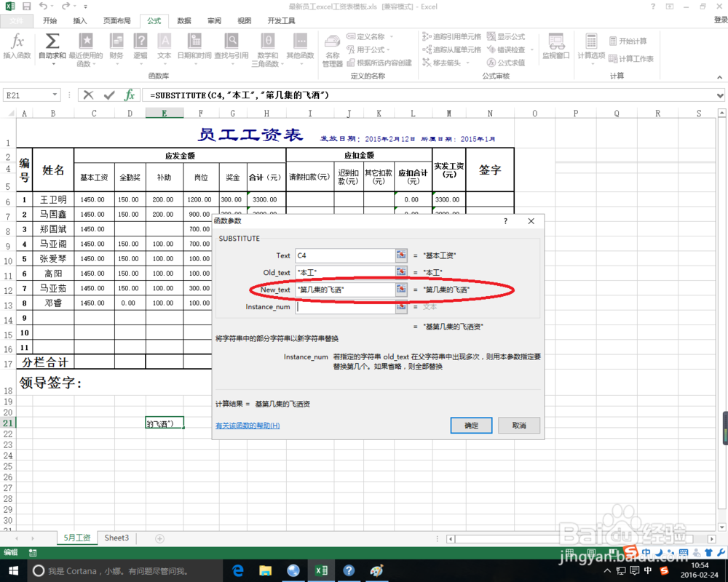This screenshot has width=728, height=582.
Task: Click the dialog help question mark
Action: [x=506, y=221]
